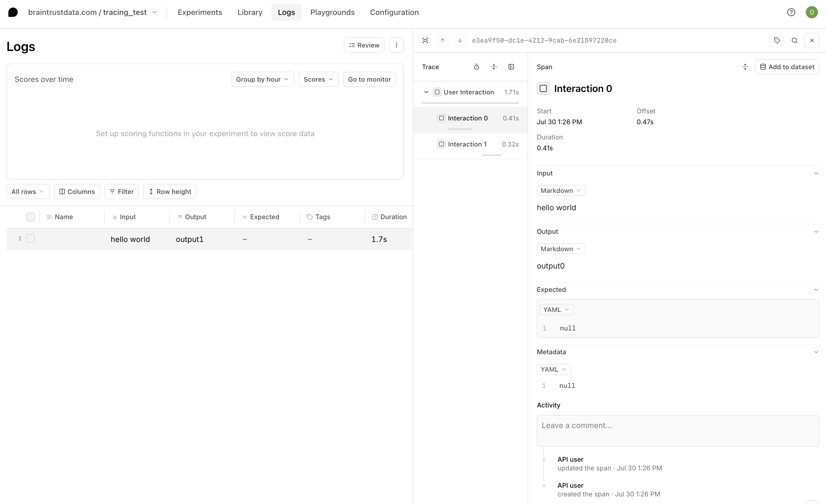Switch to the Playgrounds tab
826x504 pixels.
(x=332, y=12)
